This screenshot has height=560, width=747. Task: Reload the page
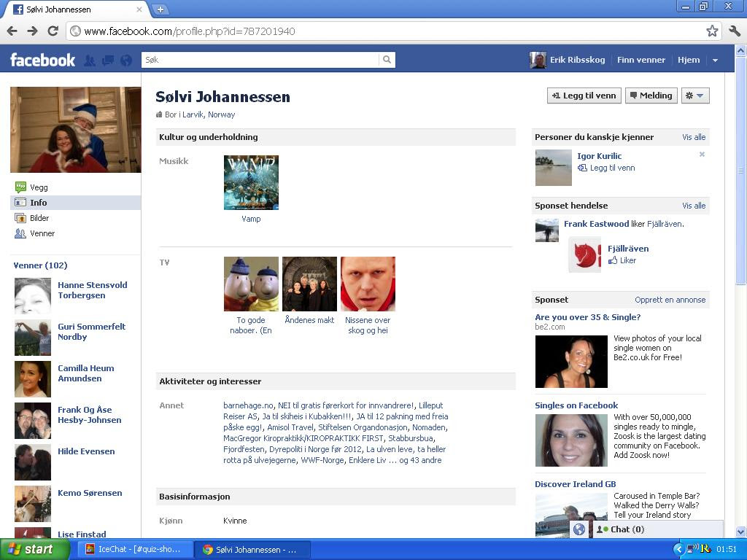tap(53, 31)
